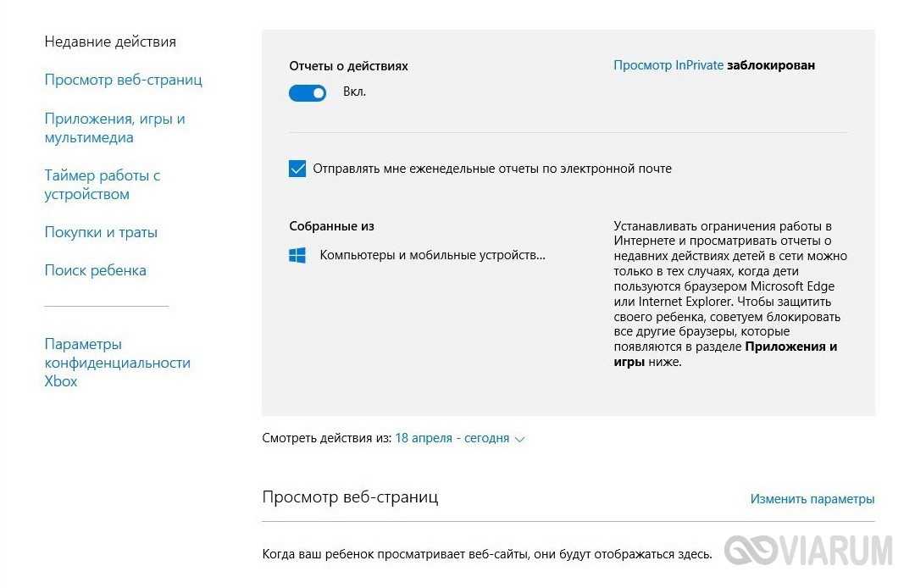Open "Таймер работы с устройством" section

(103, 185)
